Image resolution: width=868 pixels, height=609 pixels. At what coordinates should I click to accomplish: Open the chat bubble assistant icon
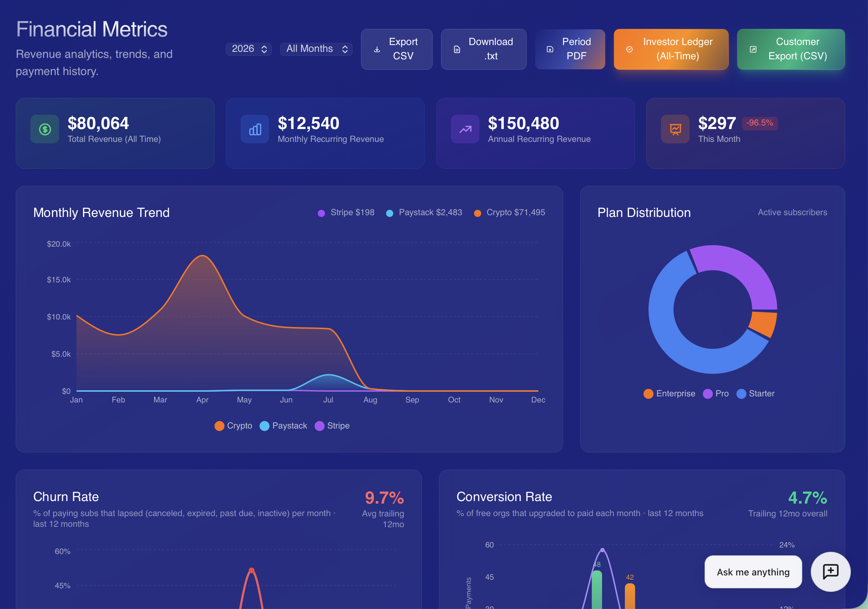click(830, 571)
